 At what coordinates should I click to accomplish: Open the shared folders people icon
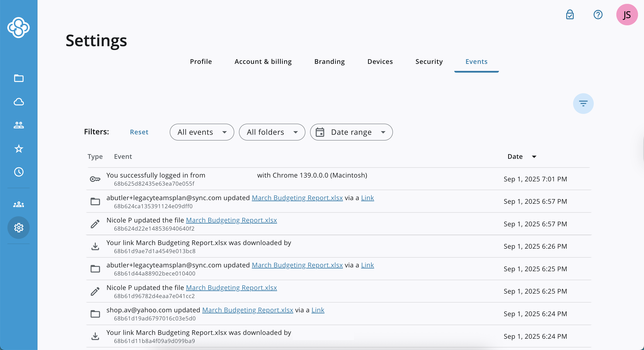tap(19, 125)
